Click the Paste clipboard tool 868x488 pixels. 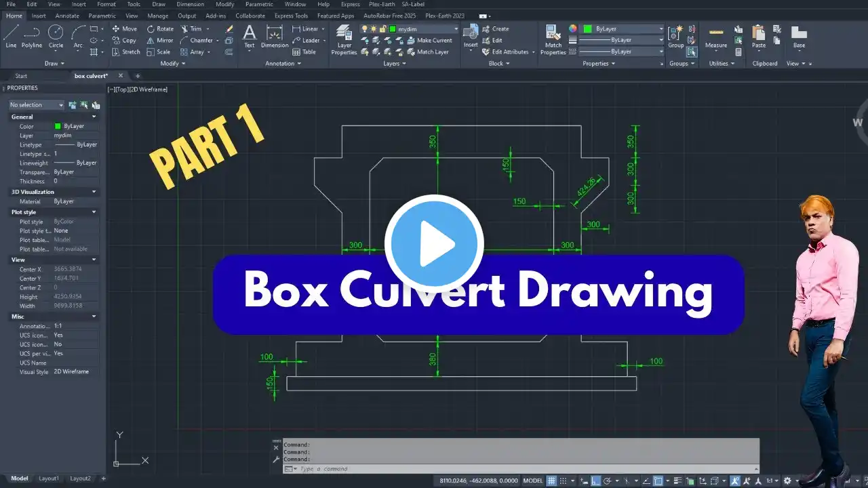pos(759,37)
